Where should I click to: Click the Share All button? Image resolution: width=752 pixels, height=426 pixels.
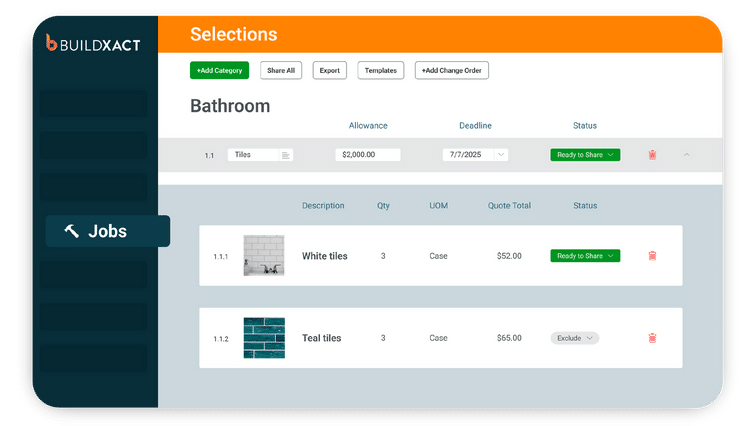(x=281, y=71)
